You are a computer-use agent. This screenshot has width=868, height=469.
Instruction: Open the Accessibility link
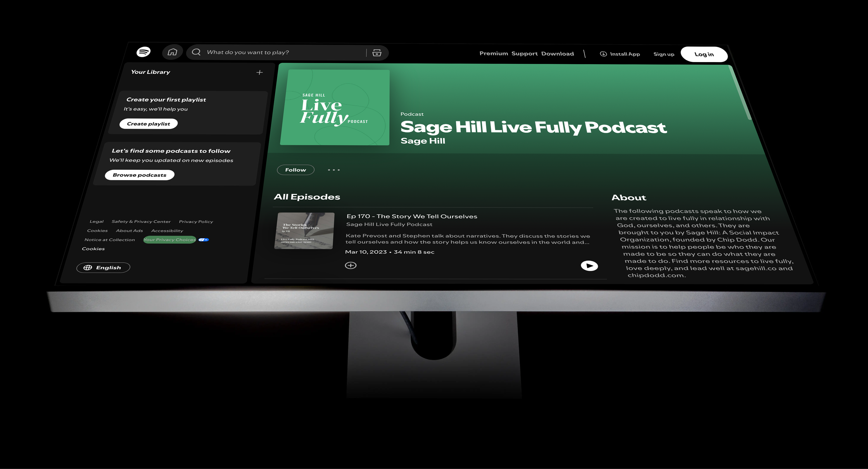click(x=167, y=231)
